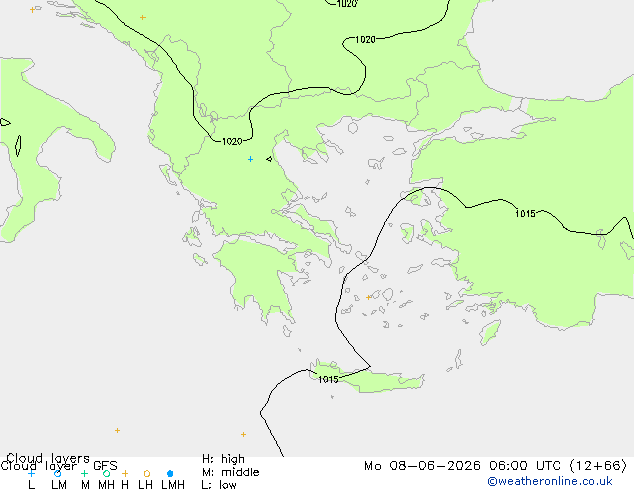
Task: Click the GFS model label
Action: pyautogui.click(x=105, y=466)
